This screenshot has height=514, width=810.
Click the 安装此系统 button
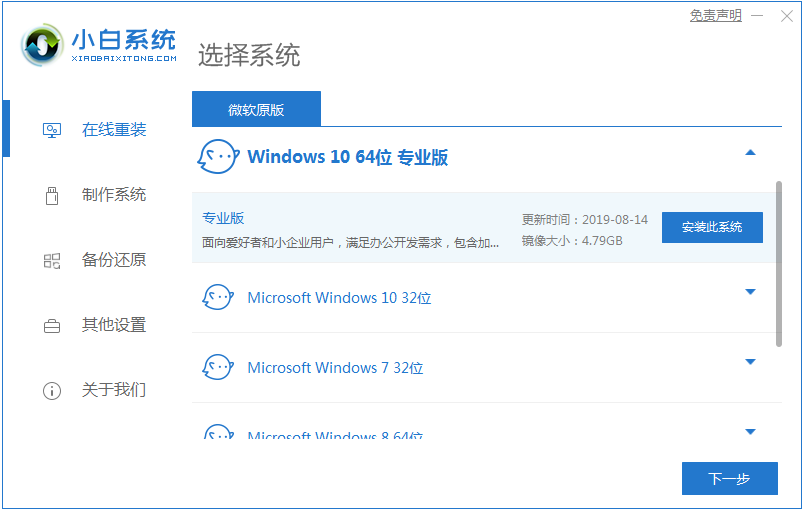click(712, 227)
